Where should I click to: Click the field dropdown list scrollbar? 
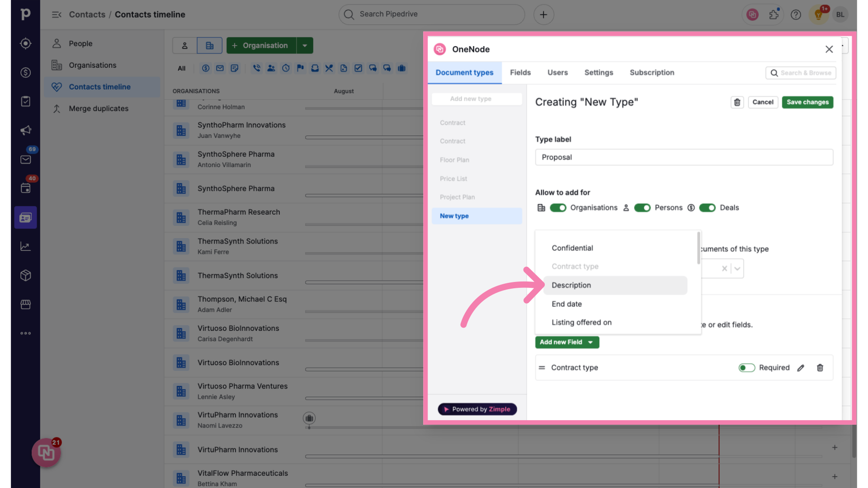point(698,248)
